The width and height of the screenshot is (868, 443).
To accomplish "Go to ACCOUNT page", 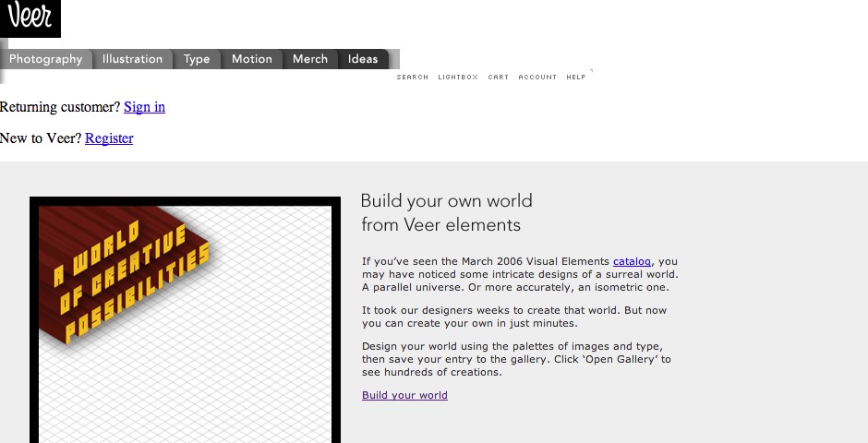I will click(x=537, y=77).
